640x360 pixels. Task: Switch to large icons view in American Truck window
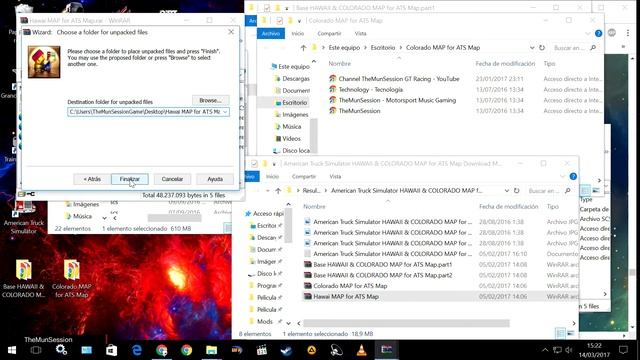(571, 334)
